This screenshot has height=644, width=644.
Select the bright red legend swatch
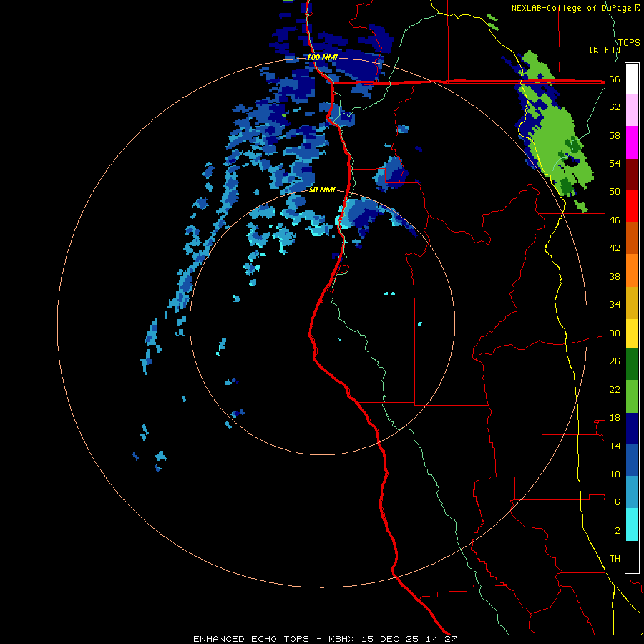click(x=632, y=206)
